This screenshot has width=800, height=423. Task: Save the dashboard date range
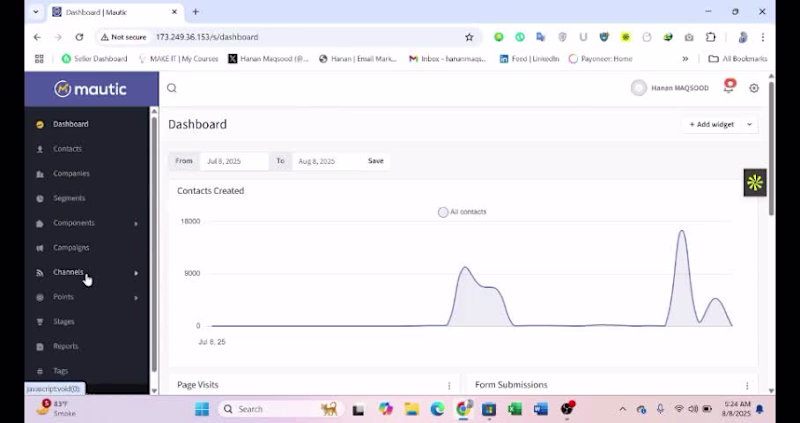(x=376, y=161)
